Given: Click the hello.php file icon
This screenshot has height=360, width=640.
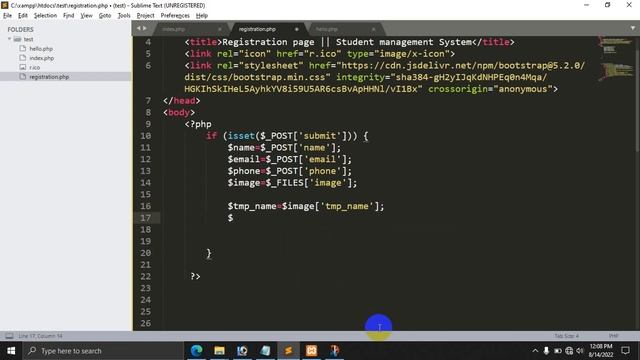Looking at the screenshot, I should click(23, 48).
